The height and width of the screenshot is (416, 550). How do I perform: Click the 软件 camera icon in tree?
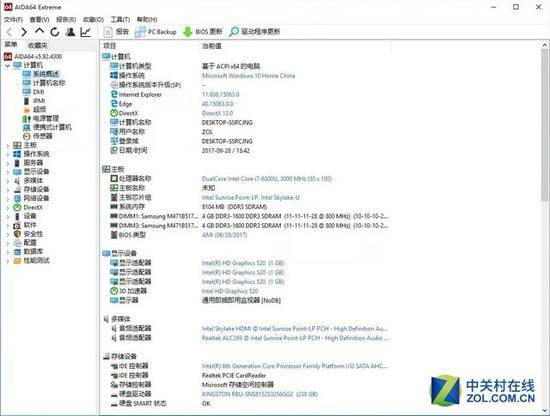pos(17,225)
